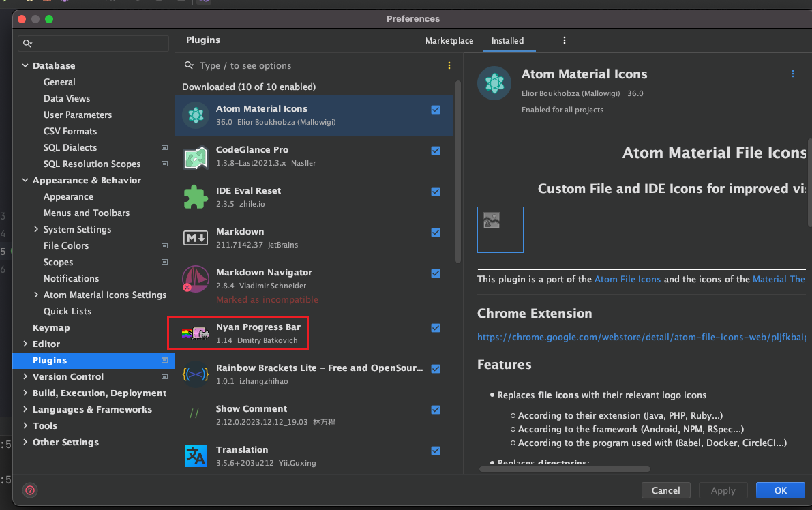
Task: Click the Atom Material Icons plugin icon in list
Action: tap(196, 115)
